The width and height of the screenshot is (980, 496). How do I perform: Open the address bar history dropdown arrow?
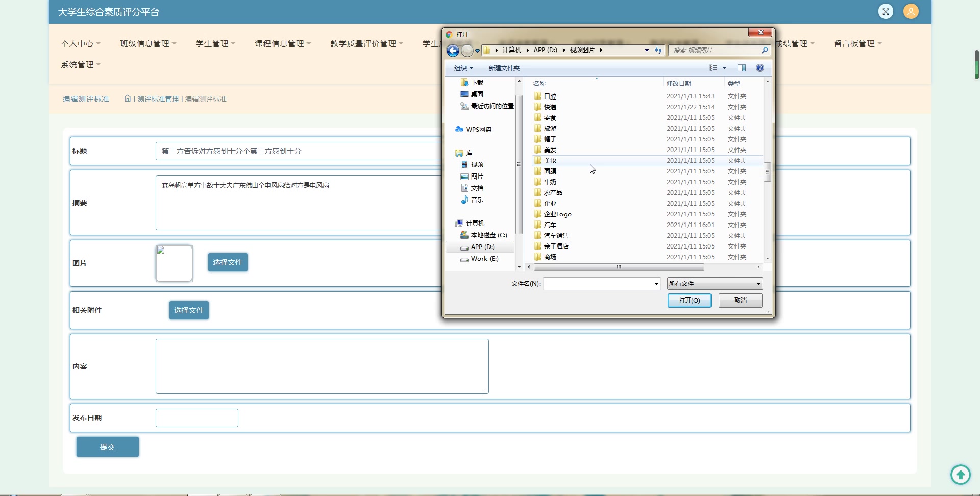coord(647,50)
